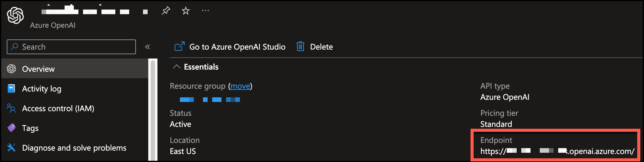The height and width of the screenshot is (162, 644).
Task: Pin the resource using the pin icon
Action: coord(166,11)
